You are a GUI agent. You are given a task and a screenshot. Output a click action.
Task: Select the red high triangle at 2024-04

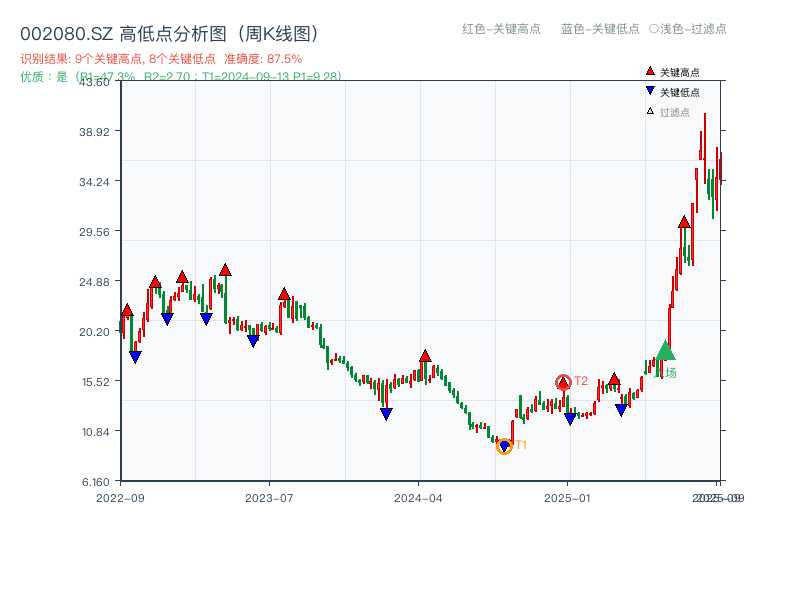pos(425,356)
